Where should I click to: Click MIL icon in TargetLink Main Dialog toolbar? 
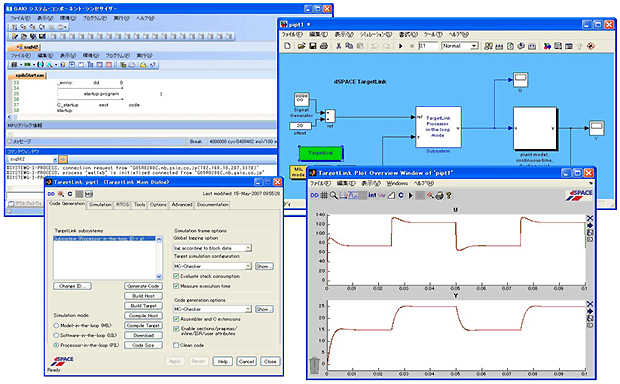pyautogui.click(x=89, y=194)
